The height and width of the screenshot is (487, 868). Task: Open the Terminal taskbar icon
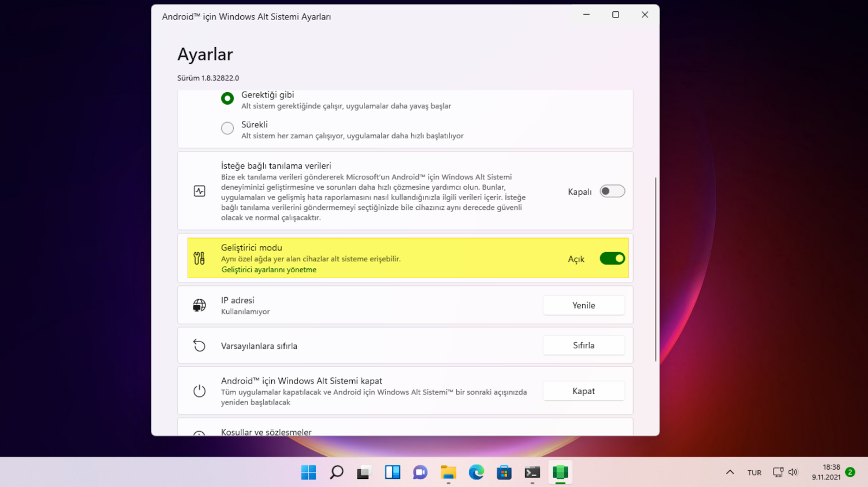pos(532,472)
